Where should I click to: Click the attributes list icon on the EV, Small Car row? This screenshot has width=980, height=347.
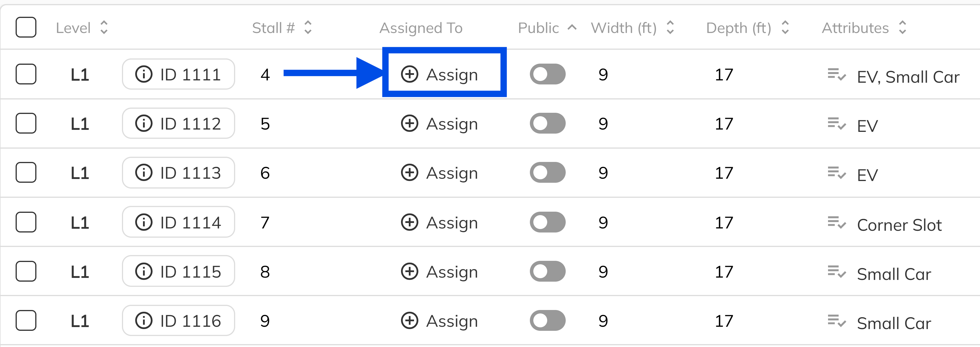pyautogui.click(x=837, y=74)
